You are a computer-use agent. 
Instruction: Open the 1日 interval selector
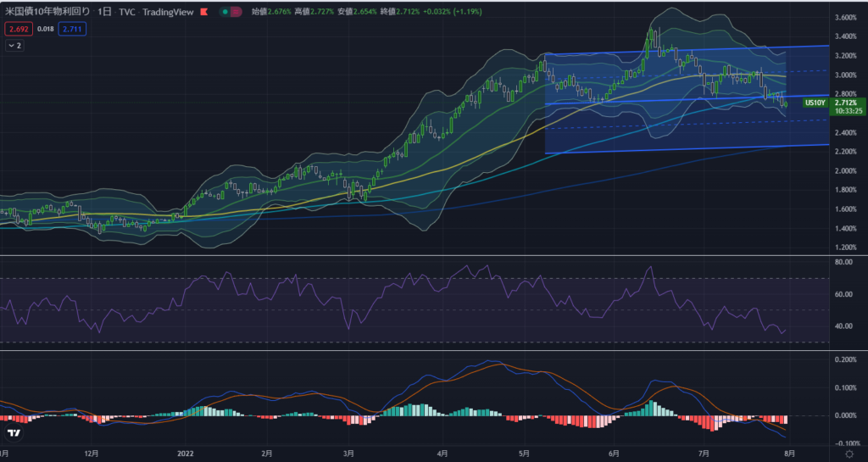pyautogui.click(x=104, y=13)
